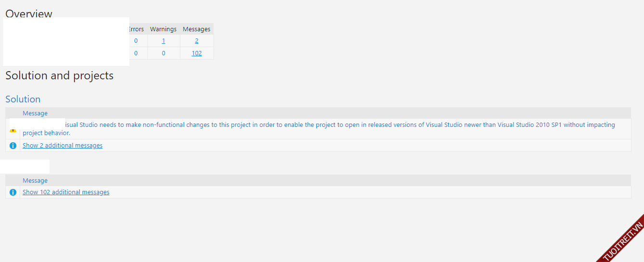Click the yellow warning icon in Solution table
The width and height of the screenshot is (644, 262).
click(13, 130)
